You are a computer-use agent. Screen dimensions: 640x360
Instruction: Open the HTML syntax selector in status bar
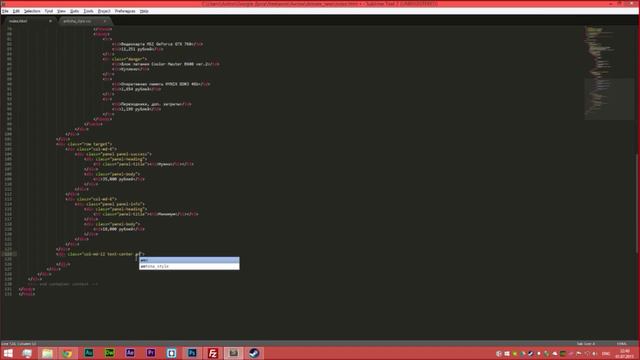click(621, 343)
